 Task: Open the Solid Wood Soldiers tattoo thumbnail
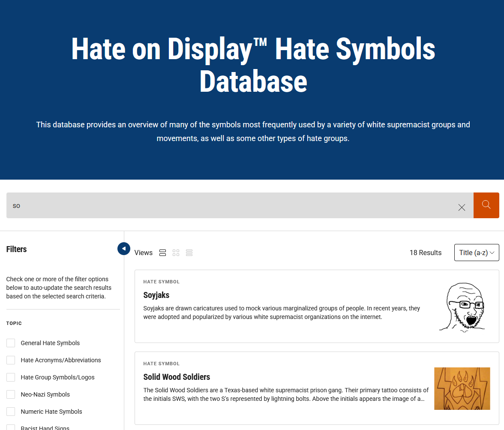[x=462, y=388]
